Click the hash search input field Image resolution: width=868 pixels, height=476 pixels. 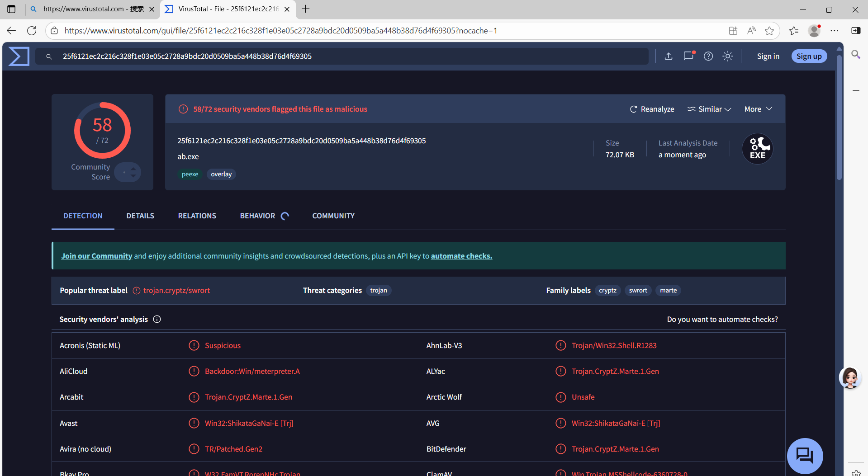(x=342, y=56)
